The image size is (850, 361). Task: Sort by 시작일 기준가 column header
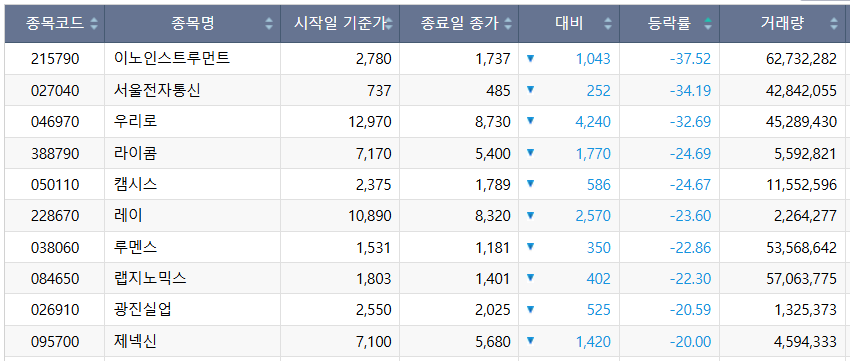click(x=340, y=23)
